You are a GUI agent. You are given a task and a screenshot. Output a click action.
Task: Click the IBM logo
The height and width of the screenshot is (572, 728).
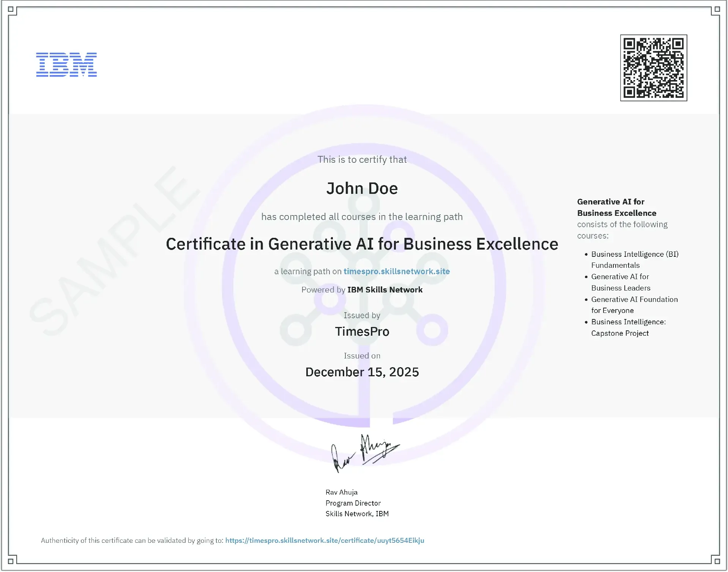[x=66, y=65]
